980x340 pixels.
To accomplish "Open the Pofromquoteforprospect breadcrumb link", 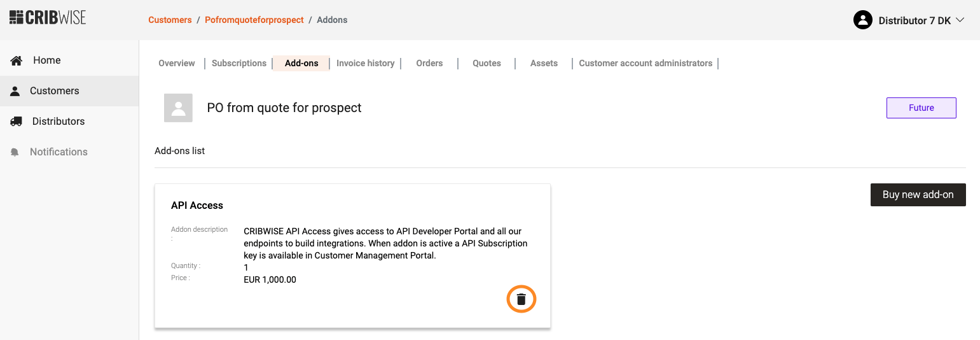I will 254,20.
